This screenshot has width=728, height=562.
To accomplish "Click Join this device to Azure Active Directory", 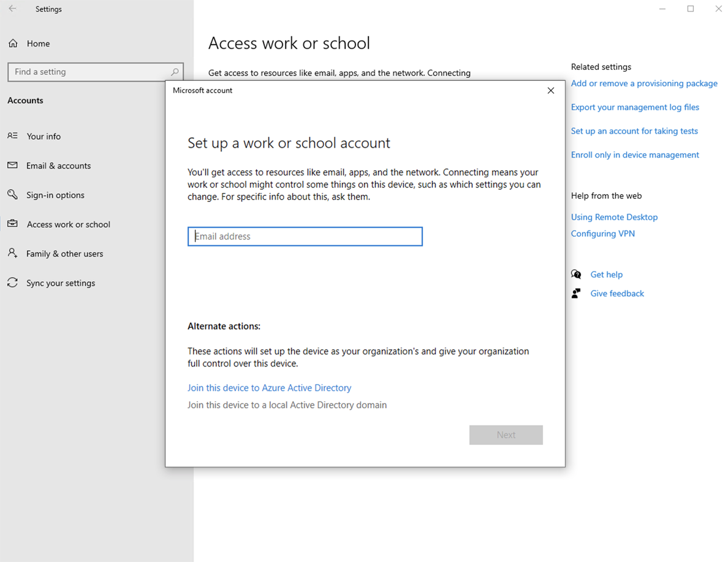I will point(269,388).
